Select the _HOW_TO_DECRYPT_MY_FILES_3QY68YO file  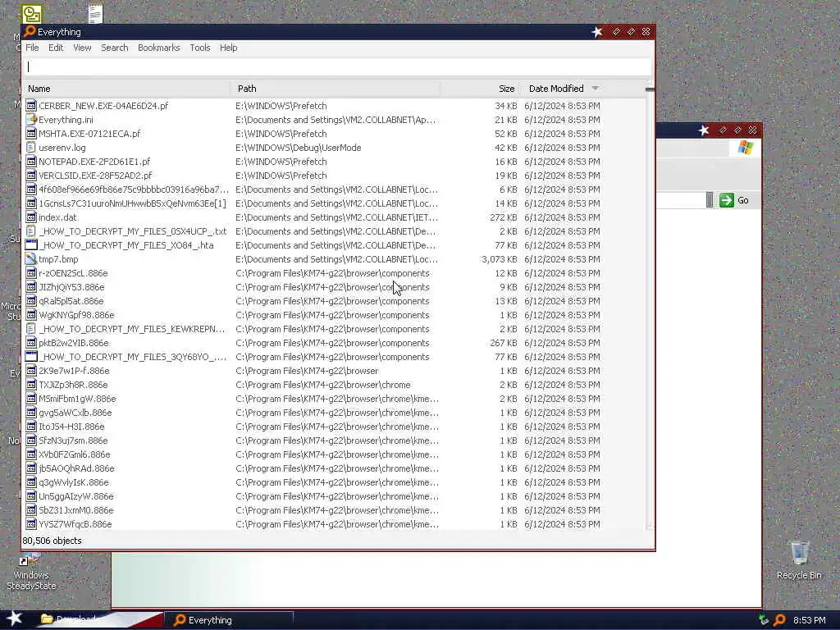click(x=132, y=357)
